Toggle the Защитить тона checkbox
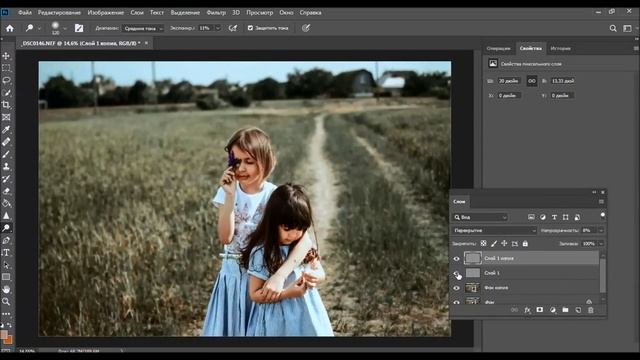 [x=250, y=28]
